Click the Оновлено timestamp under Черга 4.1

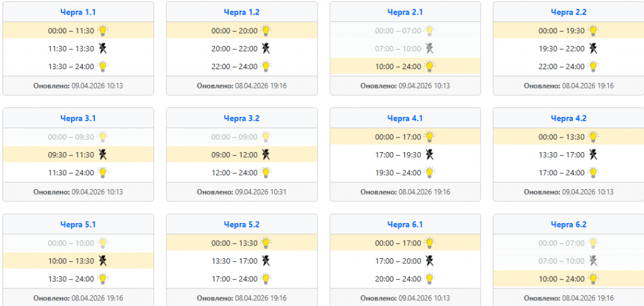[x=405, y=192]
